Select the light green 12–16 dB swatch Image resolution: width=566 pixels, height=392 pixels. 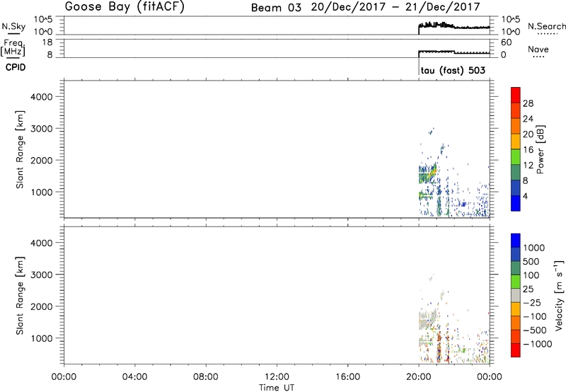coord(516,156)
